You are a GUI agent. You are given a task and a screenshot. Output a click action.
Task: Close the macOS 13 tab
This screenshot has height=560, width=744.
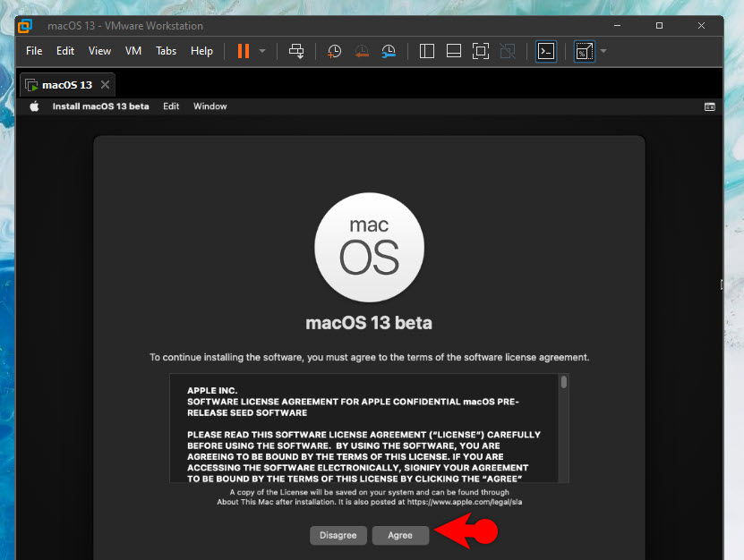tap(106, 84)
